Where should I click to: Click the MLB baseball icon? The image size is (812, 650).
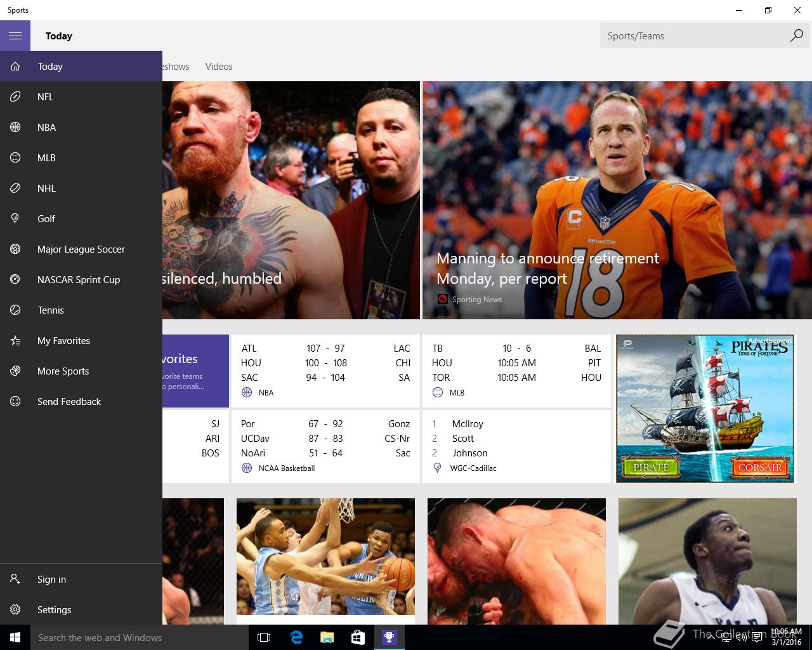click(x=15, y=157)
